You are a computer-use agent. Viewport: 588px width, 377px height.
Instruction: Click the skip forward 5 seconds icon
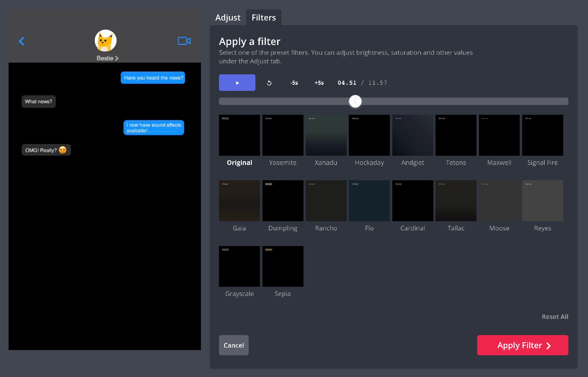click(x=319, y=82)
